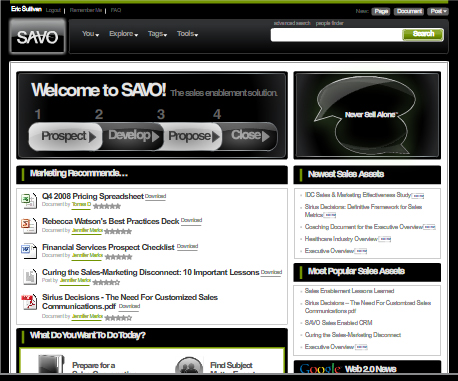Screen dimensions: 458x381
Task: Select the Develop step button
Action: (133, 136)
